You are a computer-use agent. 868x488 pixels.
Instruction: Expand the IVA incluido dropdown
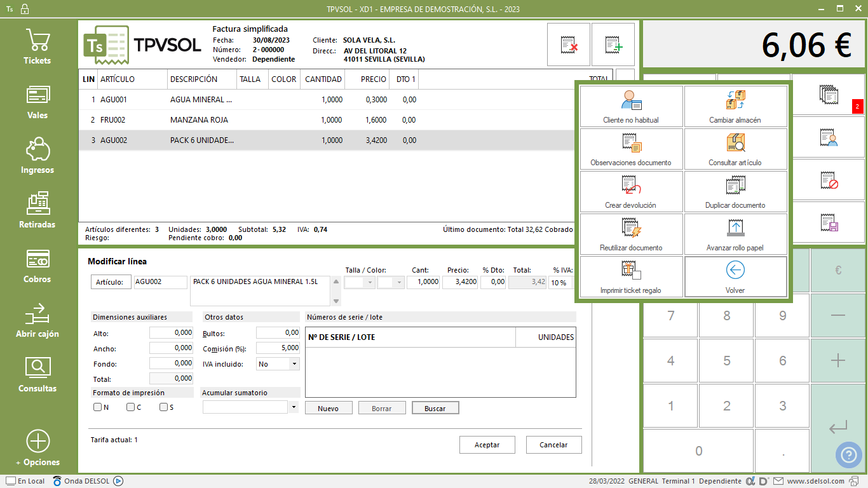[294, 364]
